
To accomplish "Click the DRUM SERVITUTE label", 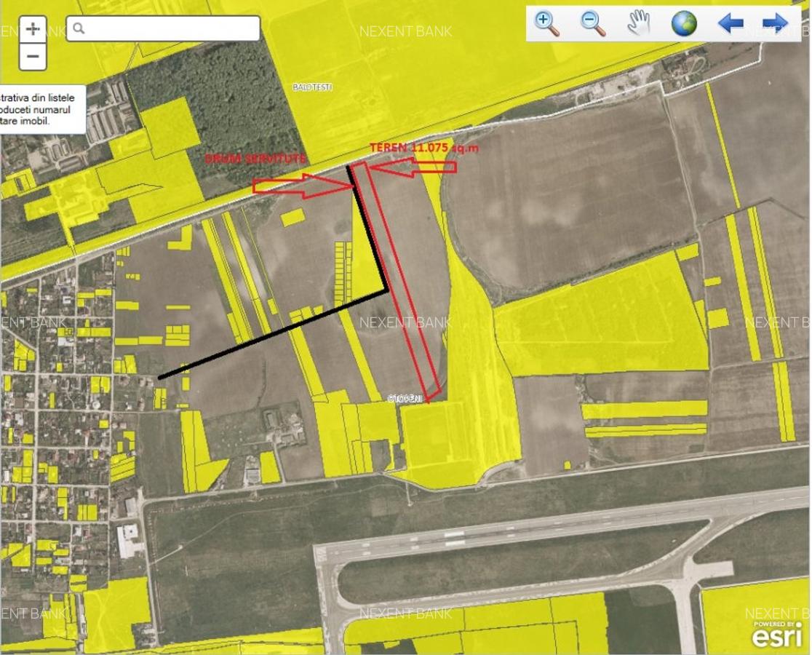I will [x=255, y=156].
